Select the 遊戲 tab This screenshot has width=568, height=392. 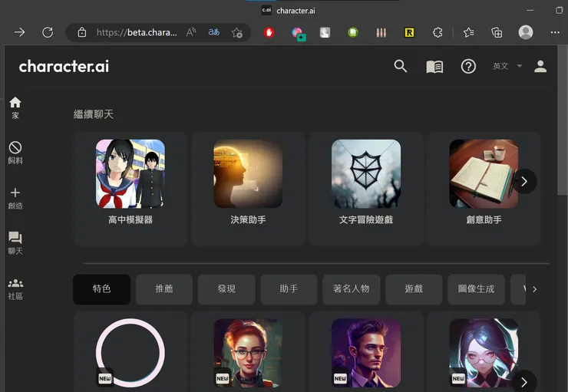[414, 289]
